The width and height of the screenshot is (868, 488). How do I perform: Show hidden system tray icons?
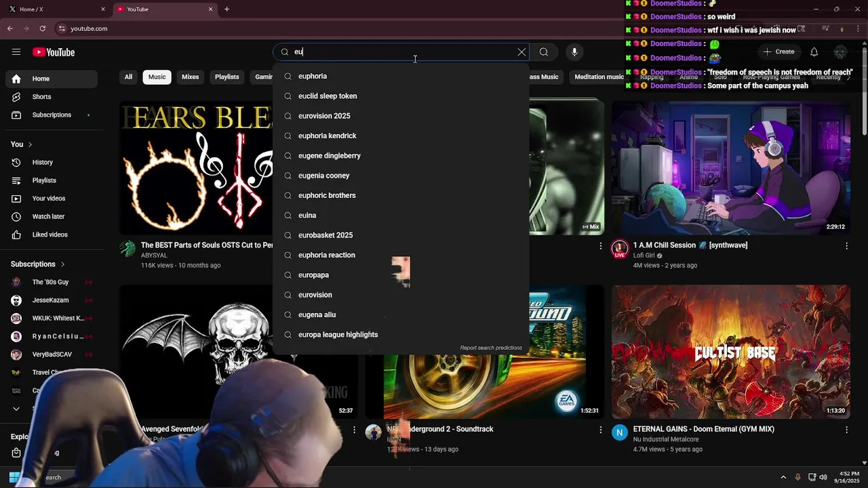click(x=783, y=477)
